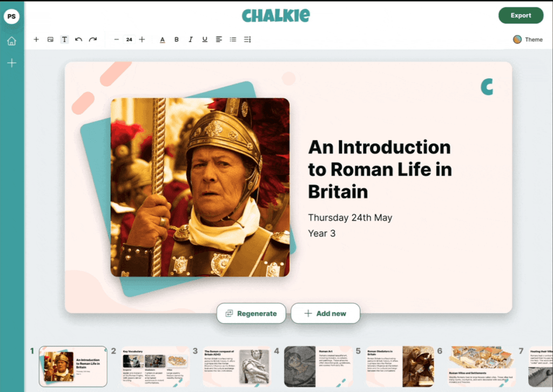Apply bulleted list formatting
This screenshot has height=392, width=553.
233,39
